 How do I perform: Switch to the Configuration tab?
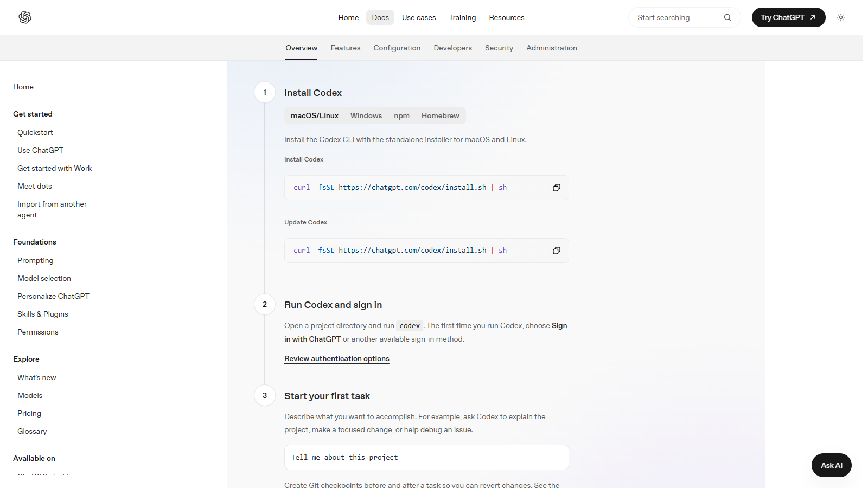[397, 48]
